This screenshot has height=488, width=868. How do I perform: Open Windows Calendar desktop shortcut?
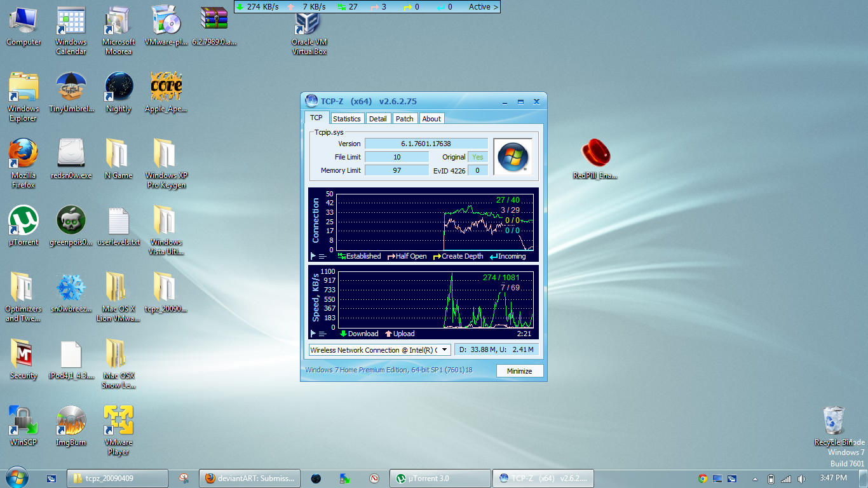point(71,31)
